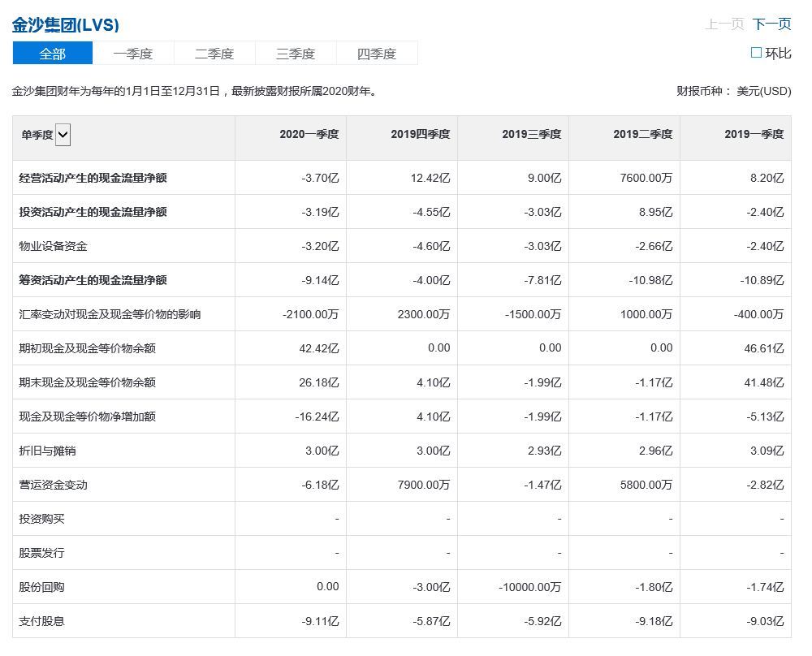This screenshot has height=656, width=812.
Task: Select the 汇率变动对现金及现金等价物的影响 row label
Action: coord(110,314)
